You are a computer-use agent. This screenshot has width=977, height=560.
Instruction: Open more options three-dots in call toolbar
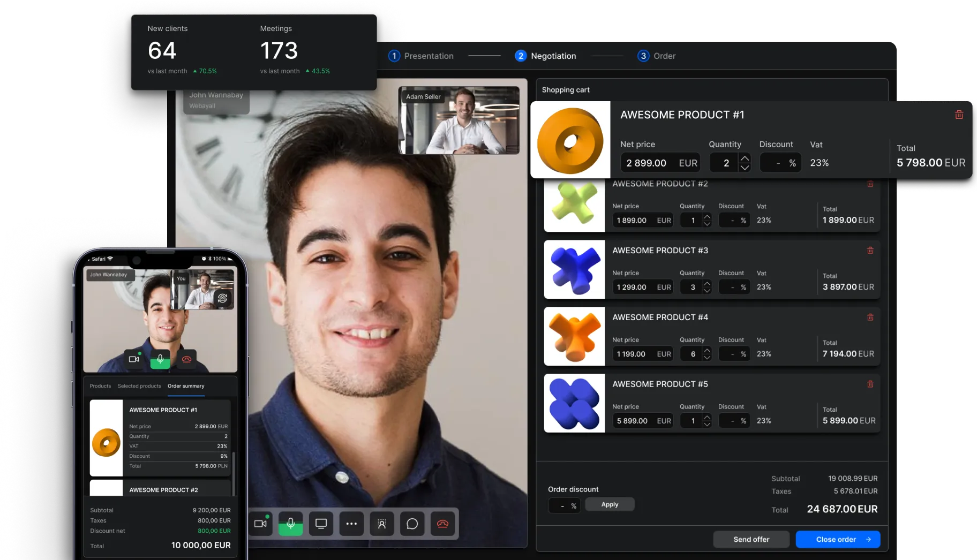click(351, 524)
